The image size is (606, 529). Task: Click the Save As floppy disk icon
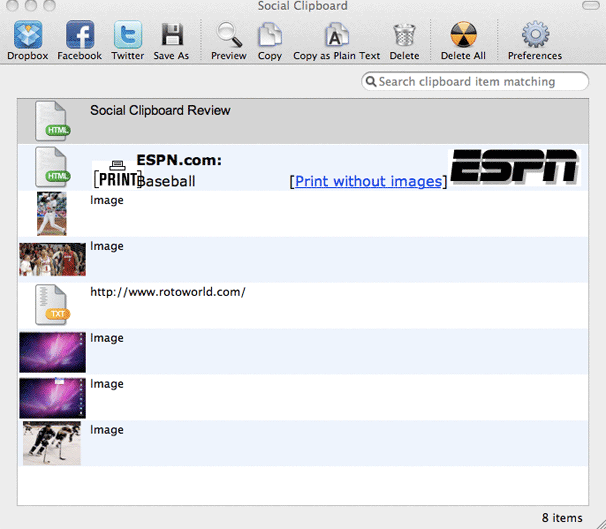click(172, 35)
